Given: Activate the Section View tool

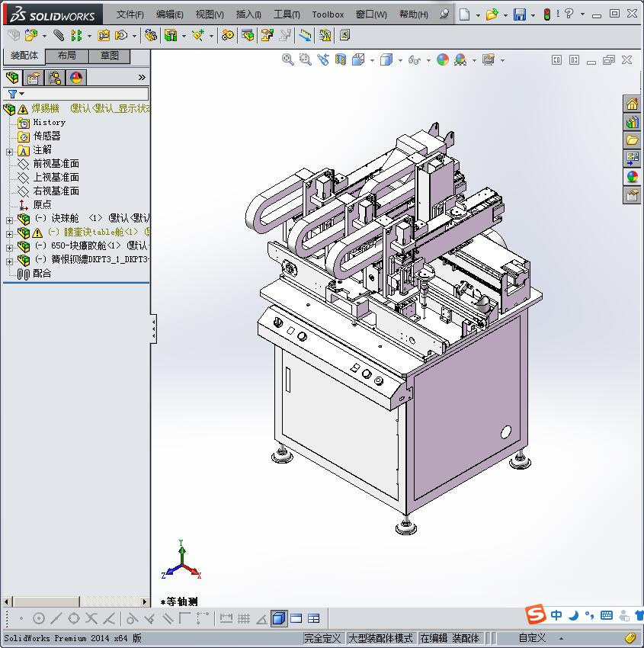Looking at the screenshot, I should (x=339, y=59).
